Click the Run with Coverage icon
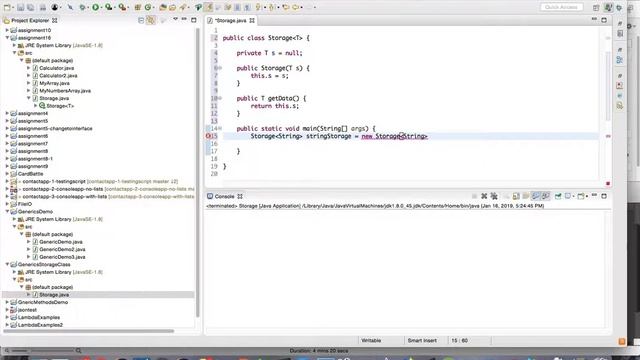640x360 pixels. click(x=109, y=7)
